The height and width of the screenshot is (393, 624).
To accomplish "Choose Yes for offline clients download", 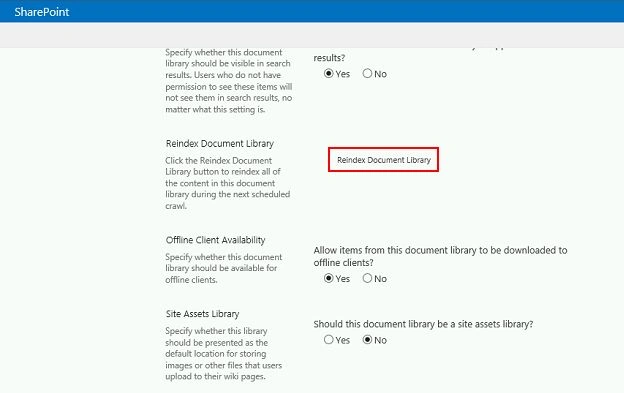I will pyautogui.click(x=328, y=278).
